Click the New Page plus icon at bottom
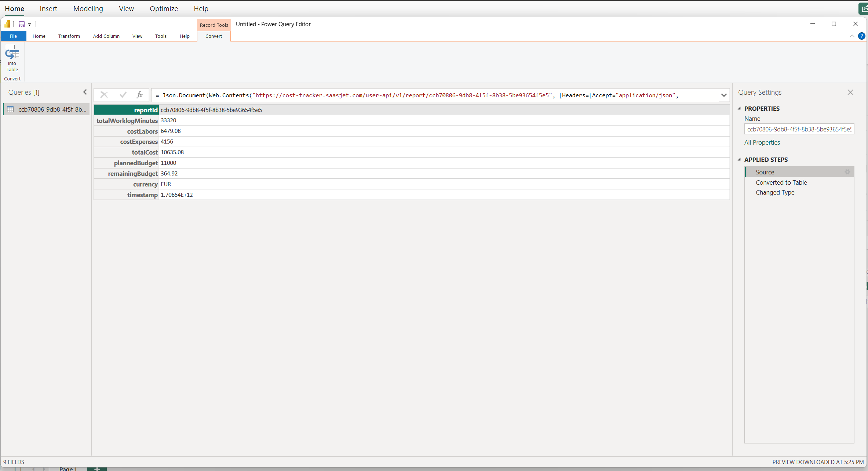The width and height of the screenshot is (868, 471). pyautogui.click(x=96, y=469)
